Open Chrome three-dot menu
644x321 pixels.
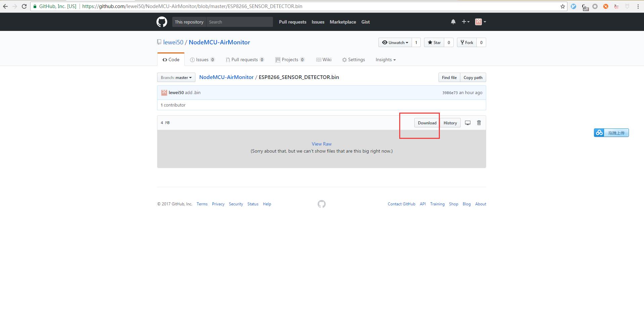tap(638, 6)
